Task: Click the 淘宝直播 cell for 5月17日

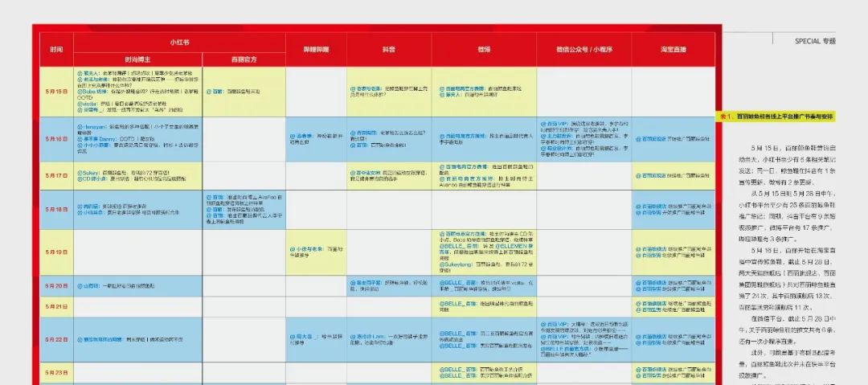Action: click(x=674, y=175)
